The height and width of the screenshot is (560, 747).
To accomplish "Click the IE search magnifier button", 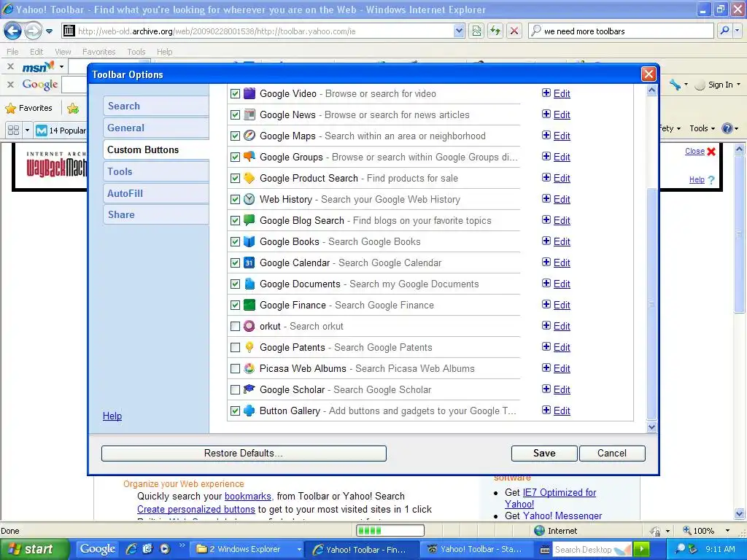I will tap(724, 31).
